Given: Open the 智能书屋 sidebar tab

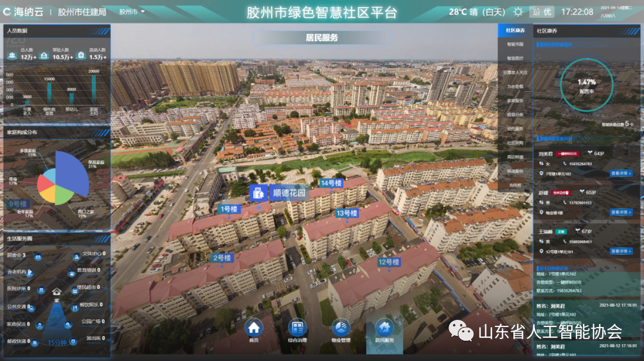Looking at the screenshot, I should pos(515,44).
